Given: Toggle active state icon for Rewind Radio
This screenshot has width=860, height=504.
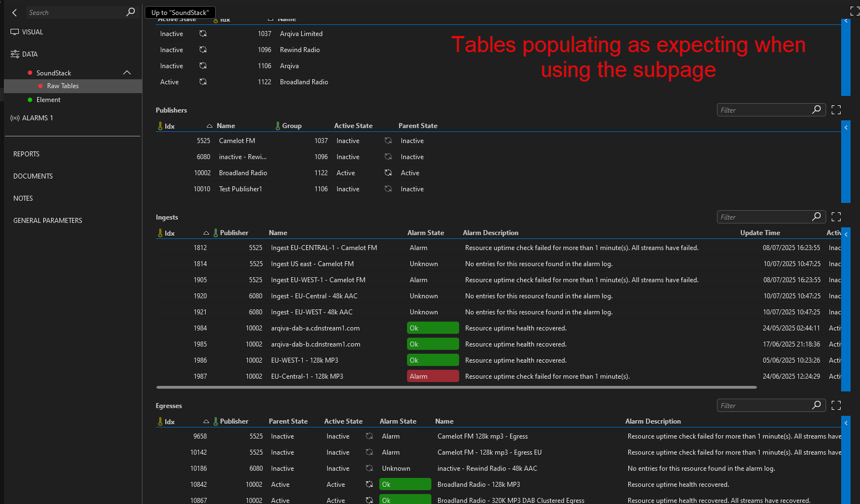Looking at the screenshot, I should click(203, 50).
